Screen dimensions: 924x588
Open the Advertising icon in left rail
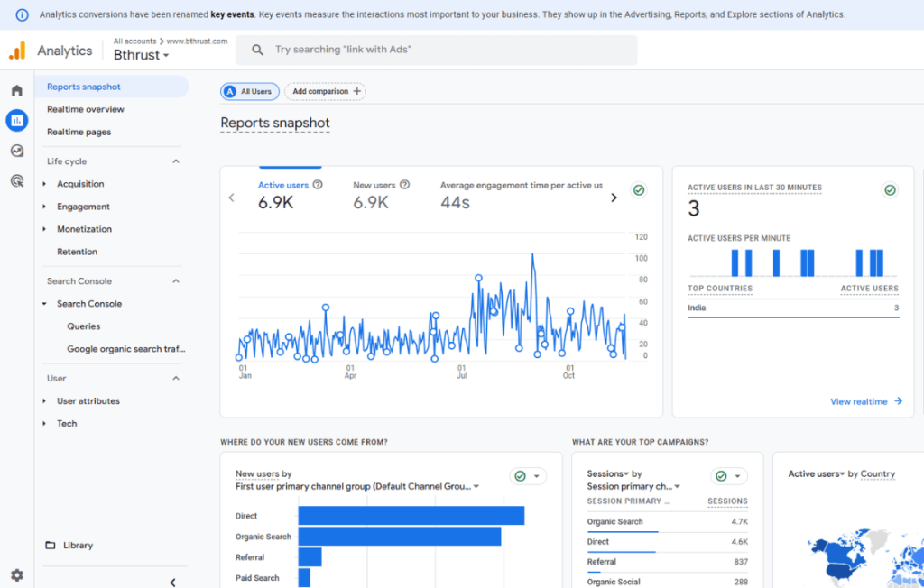coord(17,181)
